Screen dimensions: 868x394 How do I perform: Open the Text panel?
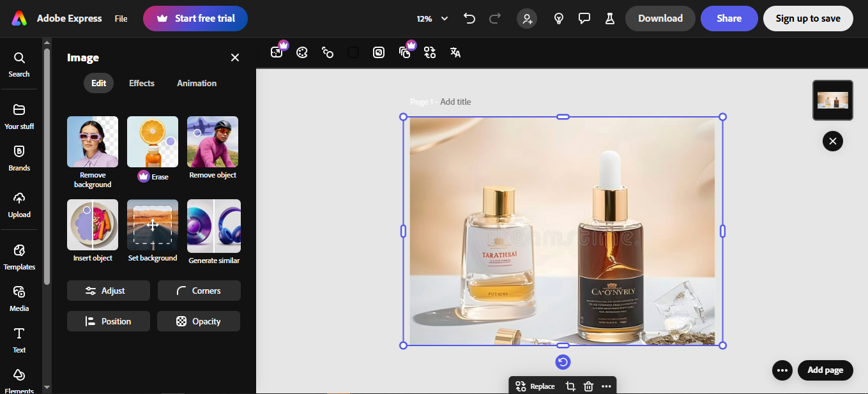point(19,338)
